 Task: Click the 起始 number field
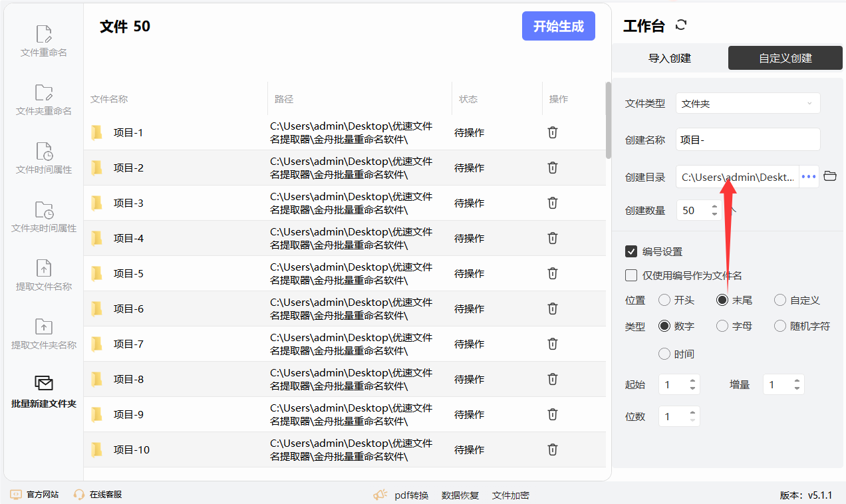coord(674,384)
